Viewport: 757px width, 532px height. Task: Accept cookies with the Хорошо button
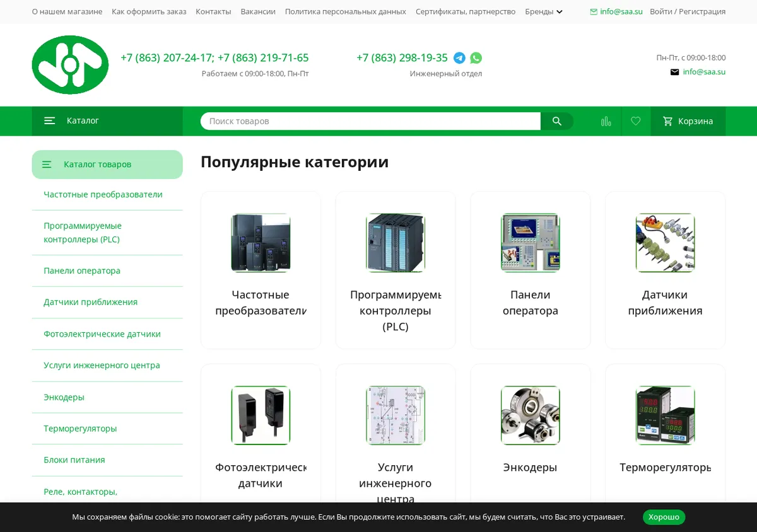(664, 517)
